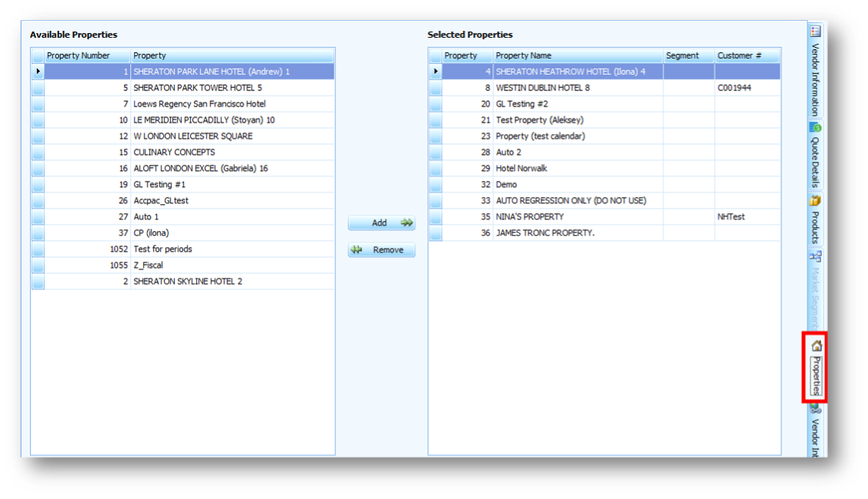Screen dimensions: 868x499
Task: Sort Available list by Property column header
Action: point(232,55)
